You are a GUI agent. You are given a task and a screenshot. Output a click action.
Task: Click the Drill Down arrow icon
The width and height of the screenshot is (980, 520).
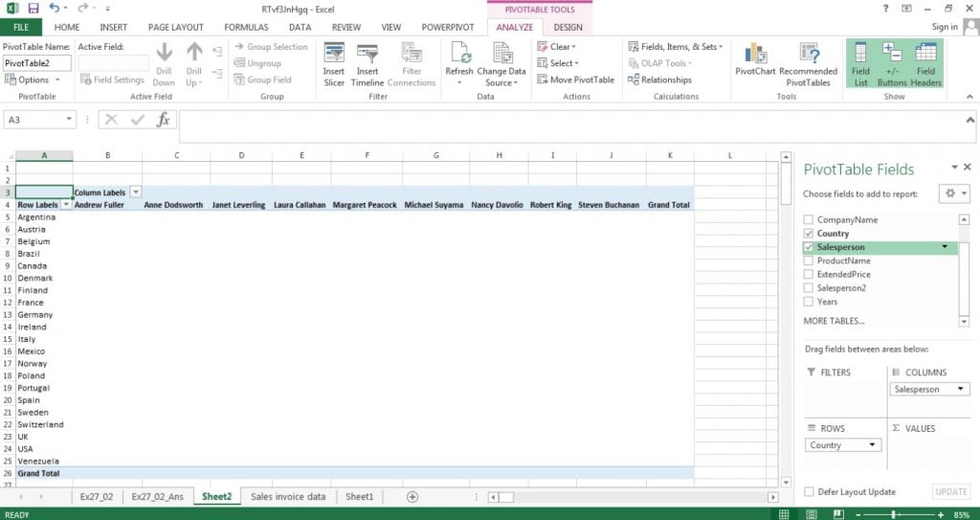(x=164, y=53)
